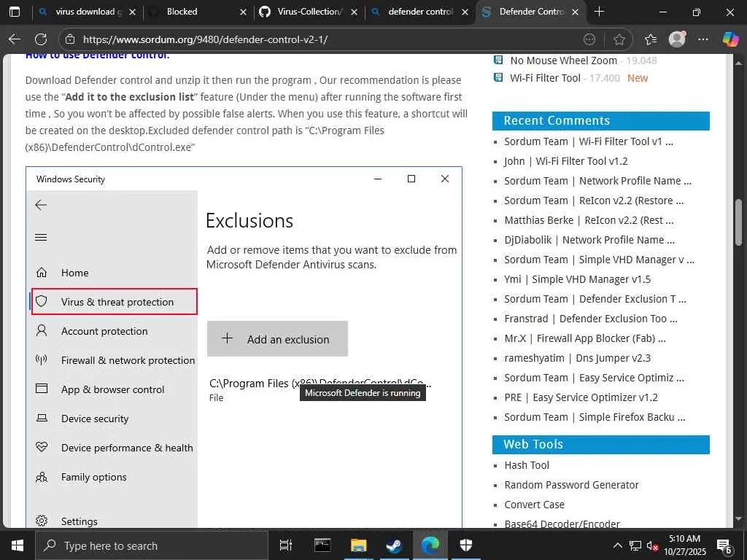747x560 pixels.
Task: Click the scrollbar down arrow
Action: [x=738, y=518]
